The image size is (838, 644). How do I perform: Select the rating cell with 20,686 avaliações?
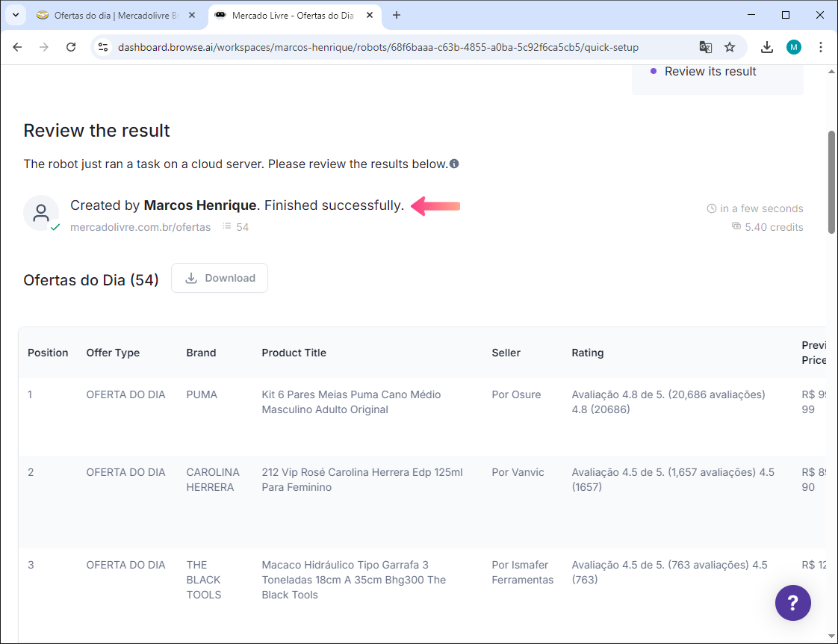click(668, 402)
